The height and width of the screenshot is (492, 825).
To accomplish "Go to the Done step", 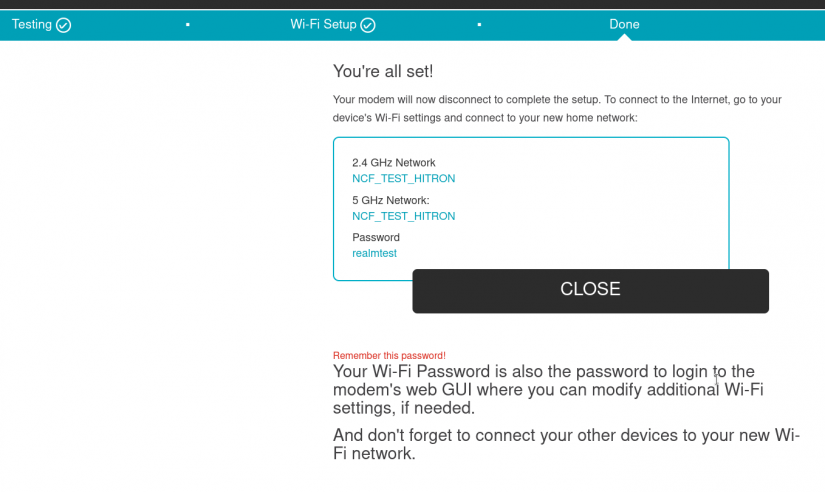I will tap(624, 24).
